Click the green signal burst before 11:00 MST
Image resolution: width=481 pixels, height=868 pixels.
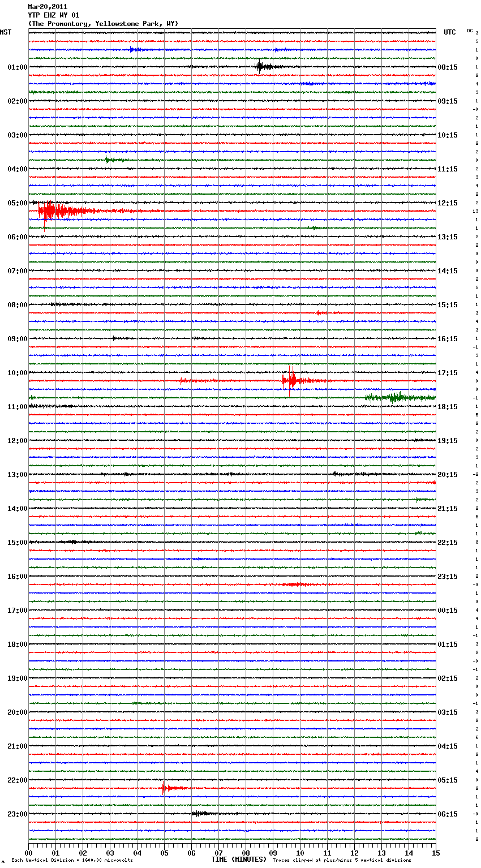[x=399, y=397]
